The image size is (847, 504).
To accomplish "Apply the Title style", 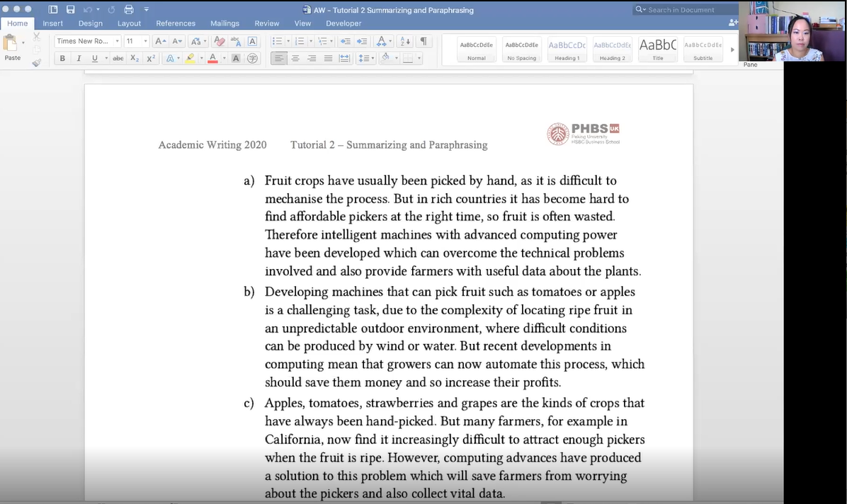I will click(x=658, y=50).
